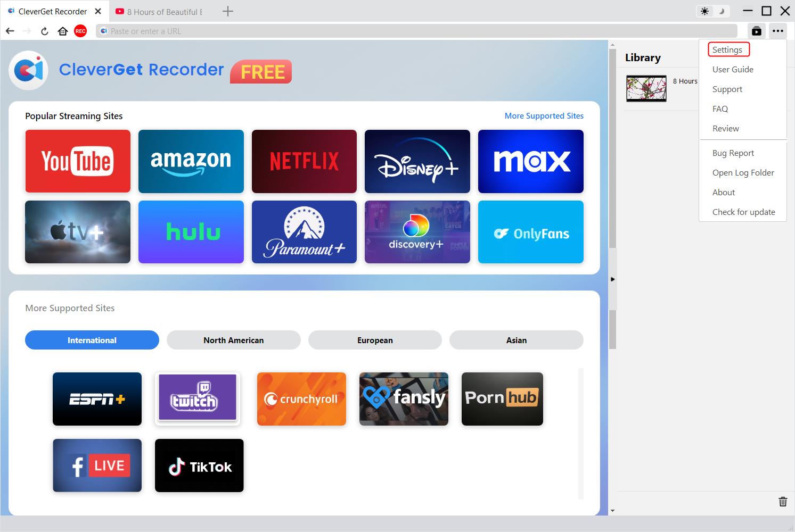The width and height of the screenshot is (795, 532).
Task: Open the Paramount+ streaming site tile
Action: coord(304,232)
